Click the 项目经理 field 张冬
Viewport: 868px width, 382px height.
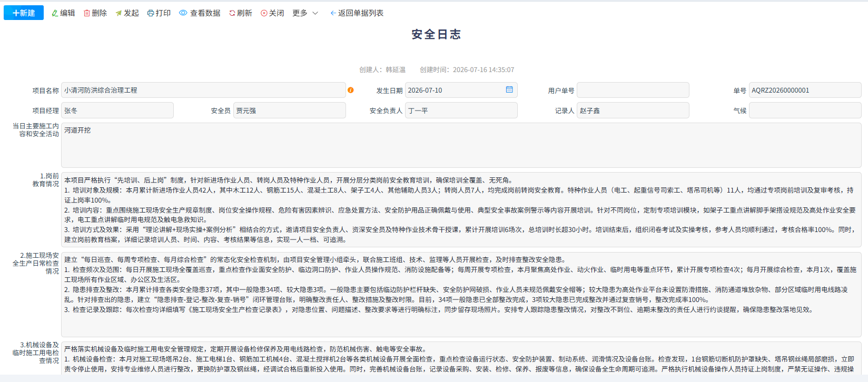[x=117, y=110]
